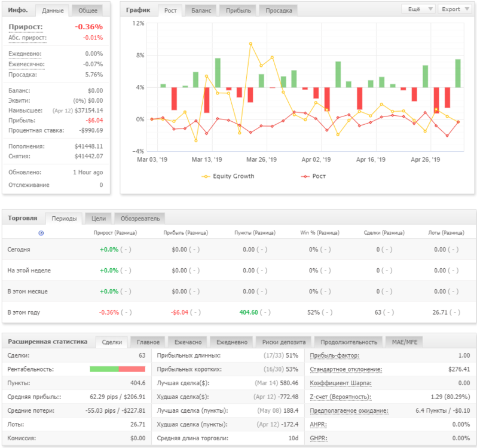The width and height of the screenshot is (477, 448).
Task: Click the Лоты (Разница) column header
Action: click(447, 233)
